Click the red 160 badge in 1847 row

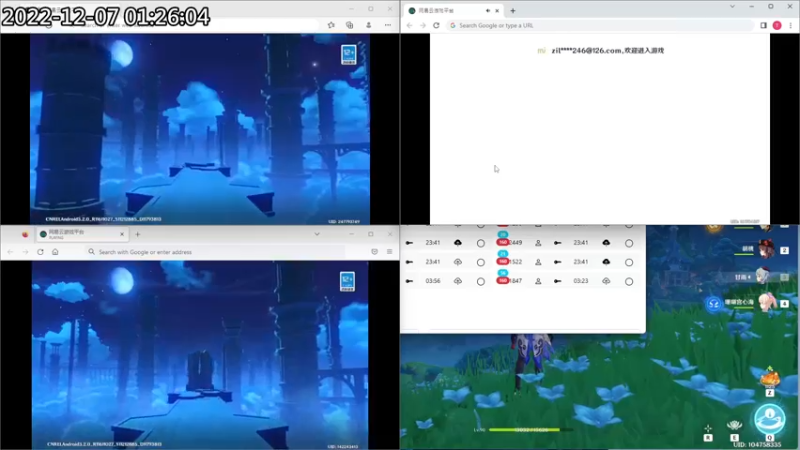[x=503, y=281]
